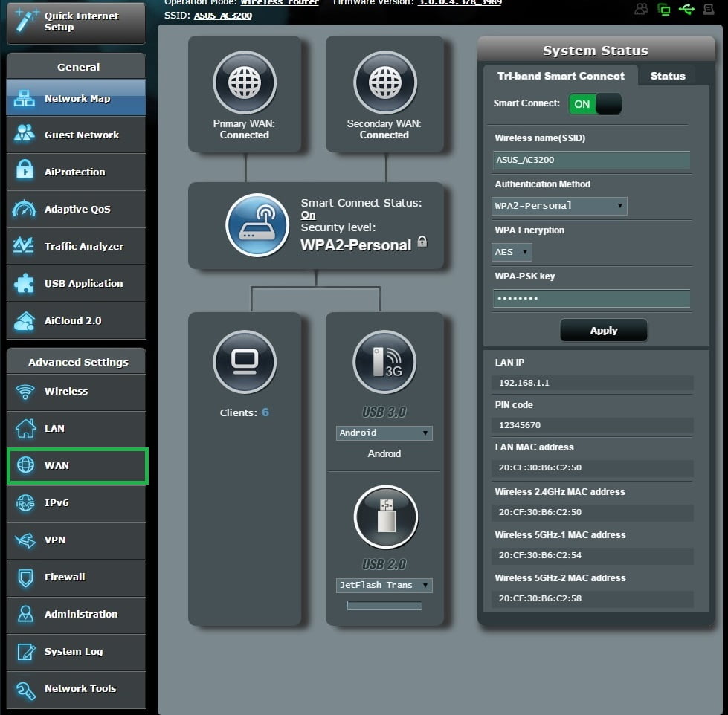Open Administration user icon
The image size is (728, 715).
pyautogui.click(x=25, y=614)
